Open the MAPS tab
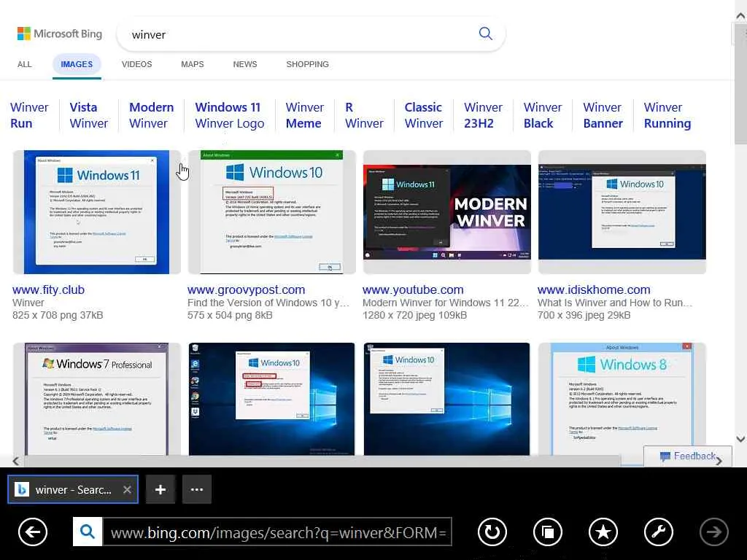 [x=193, y=64]
